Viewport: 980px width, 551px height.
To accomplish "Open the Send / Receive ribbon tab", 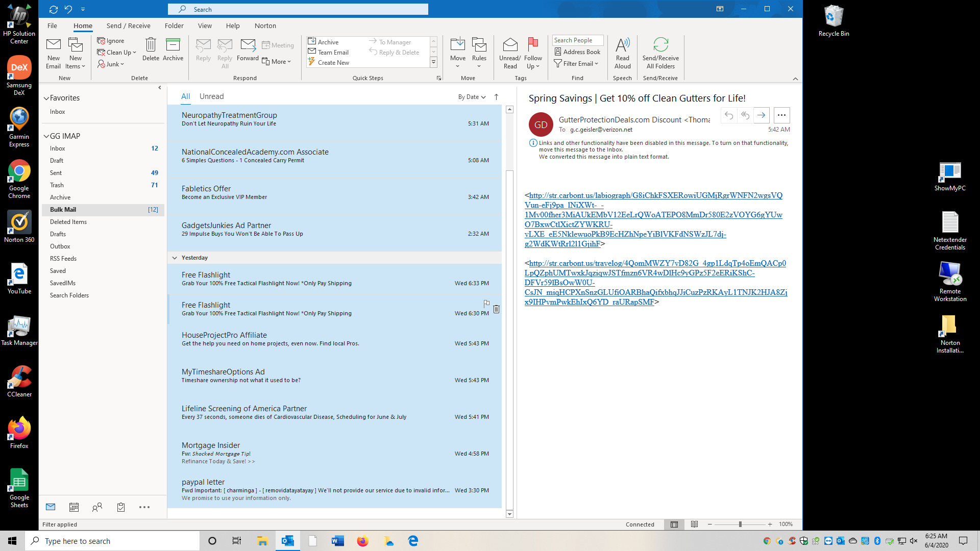I will click(x=128, y=26).
